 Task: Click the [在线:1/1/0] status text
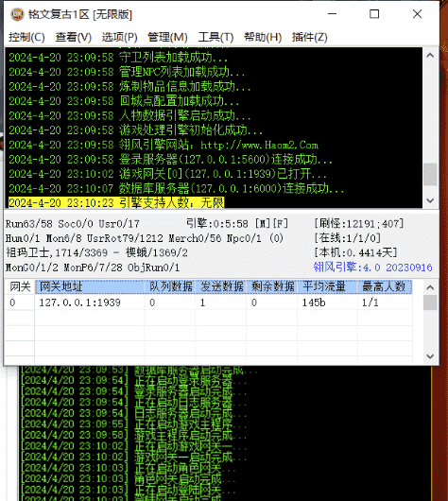[348, 237]
